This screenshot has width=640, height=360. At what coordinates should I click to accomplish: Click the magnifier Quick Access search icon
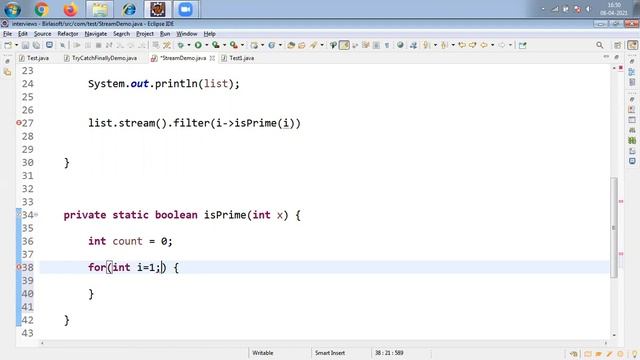pyautogui.click(x=600, y=45)
